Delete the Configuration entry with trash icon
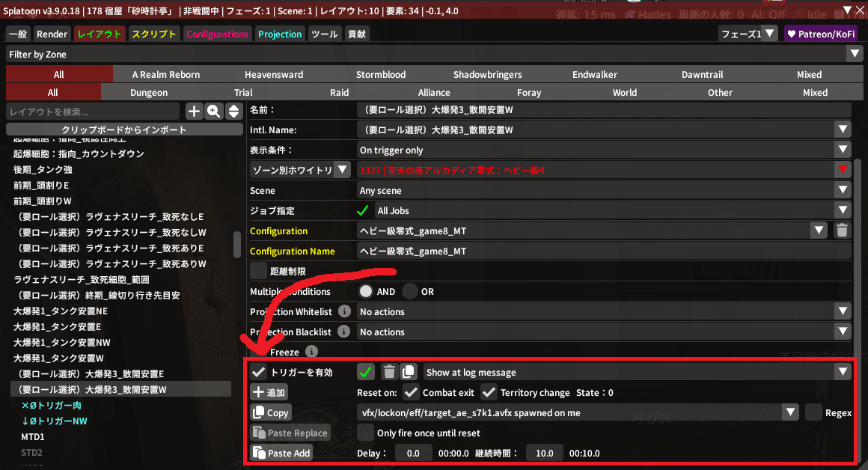This screenshot has width=868, height=470. tap(842, 231)
